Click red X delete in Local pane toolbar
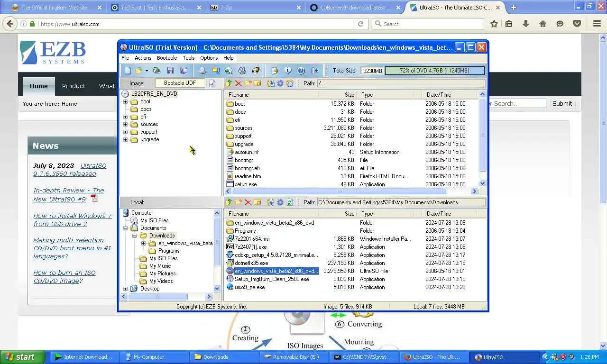607x364 pixels. (x=248, y=202)
